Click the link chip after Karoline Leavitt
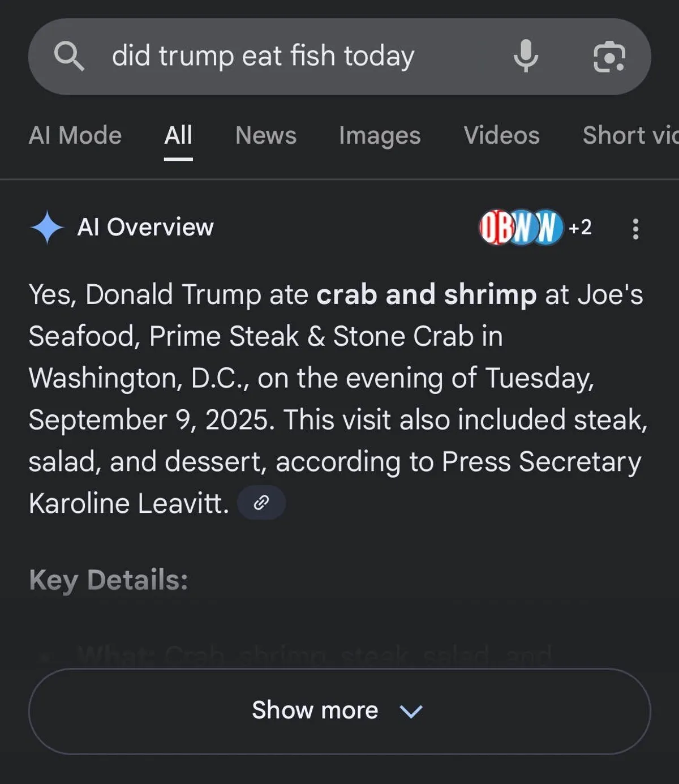 click(261, 503)
